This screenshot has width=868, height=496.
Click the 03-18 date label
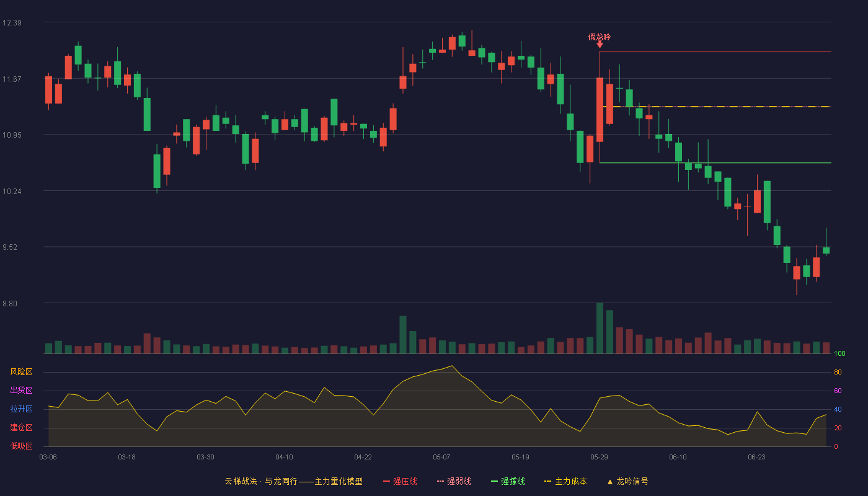(126, 457)
